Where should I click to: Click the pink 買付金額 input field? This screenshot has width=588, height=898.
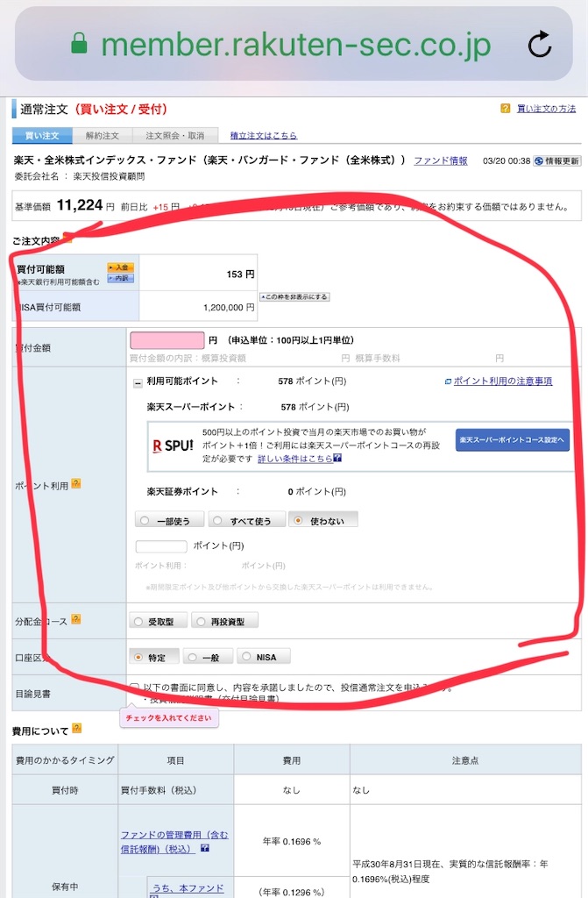pyautogui.click(x=167, y=340)
